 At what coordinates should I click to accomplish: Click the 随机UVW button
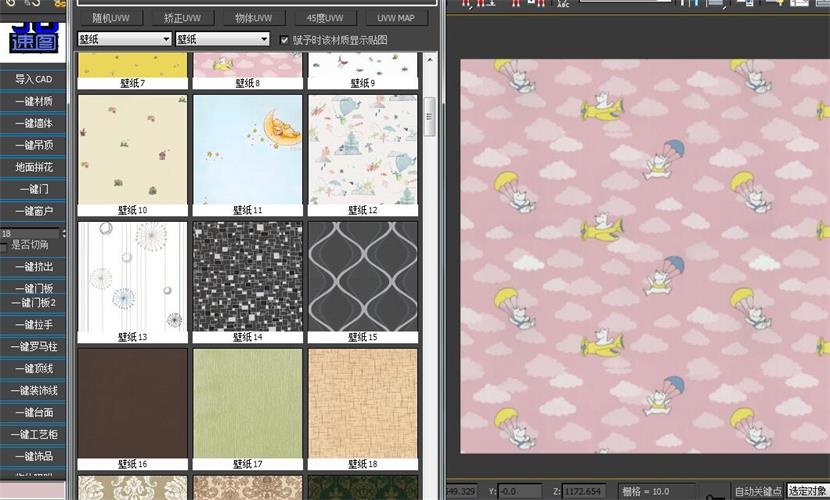111,18
